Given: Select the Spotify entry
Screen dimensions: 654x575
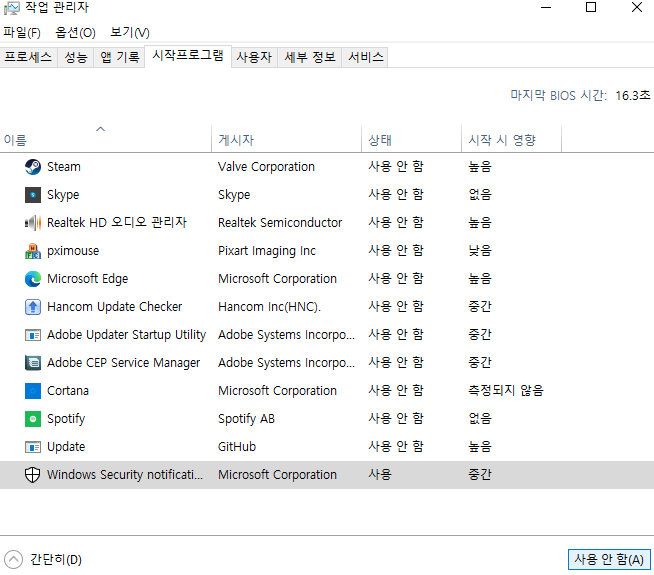Looking at the screenshot, I should 66,419.
